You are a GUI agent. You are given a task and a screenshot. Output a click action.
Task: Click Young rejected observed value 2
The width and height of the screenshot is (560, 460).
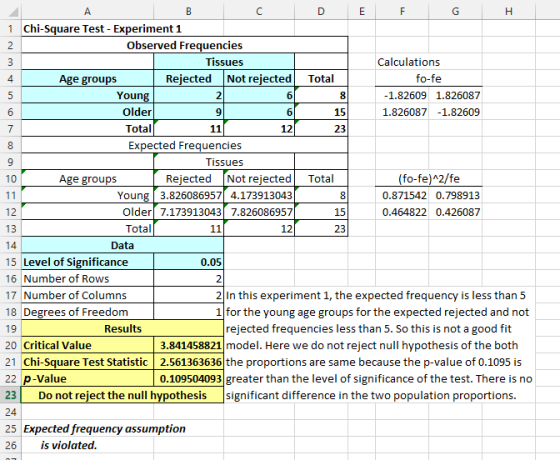(189, 95)
